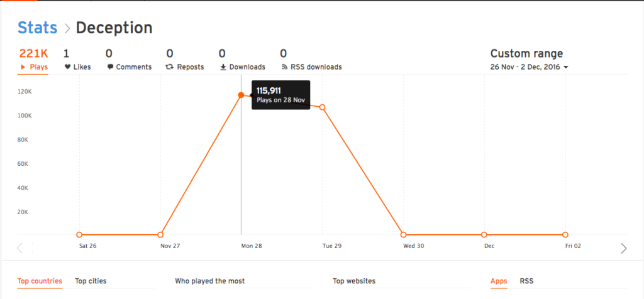Screen dimensions: 644x299
Task: Click the Fri 02 data point
Action: coord(565,234)
